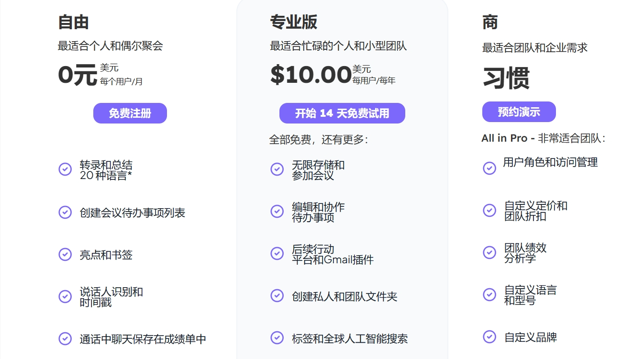This screenshot has width=644, height=359.
Task: Click the 专业版 plan heading
Action: pyautogui.click(x=293, y=22)
